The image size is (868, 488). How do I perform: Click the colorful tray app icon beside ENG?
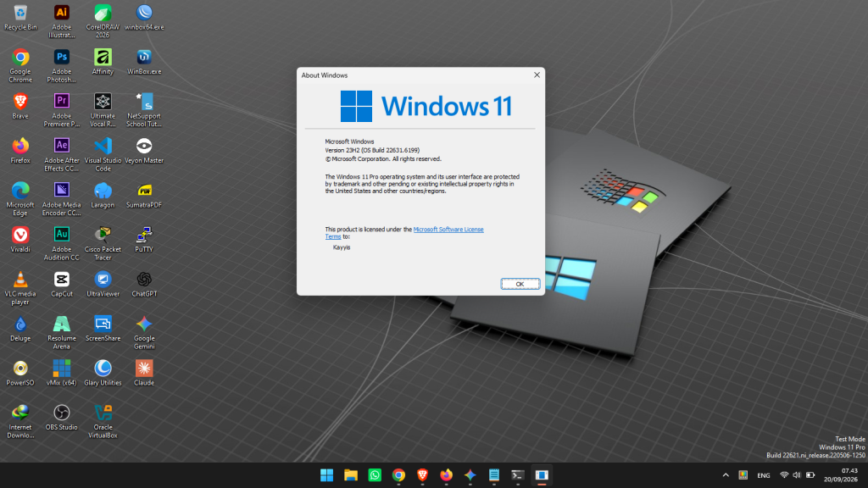[x=743, y=475]
